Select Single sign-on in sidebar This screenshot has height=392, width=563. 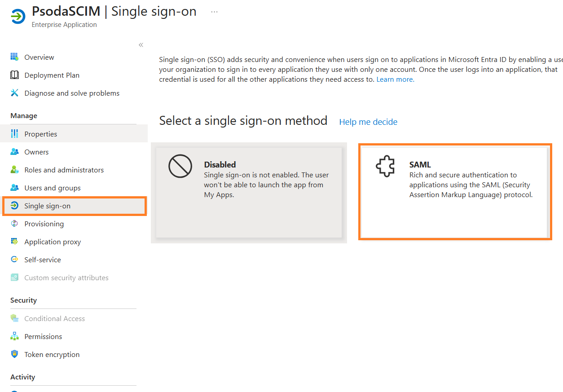(x=47, y=206)
